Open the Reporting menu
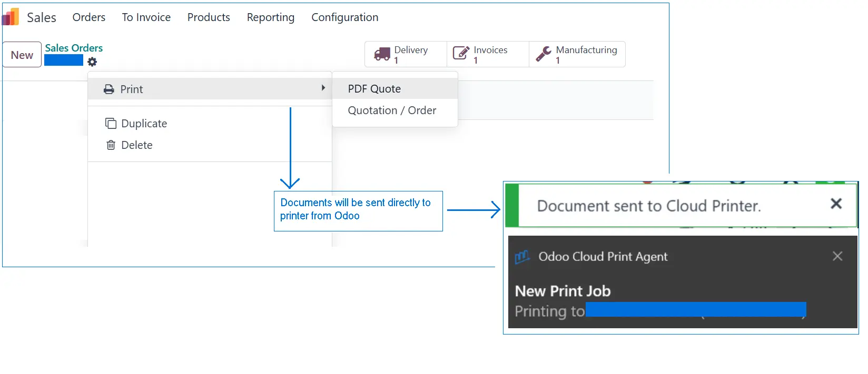This screenshot has width=868, height=374. tap(270, 17)
